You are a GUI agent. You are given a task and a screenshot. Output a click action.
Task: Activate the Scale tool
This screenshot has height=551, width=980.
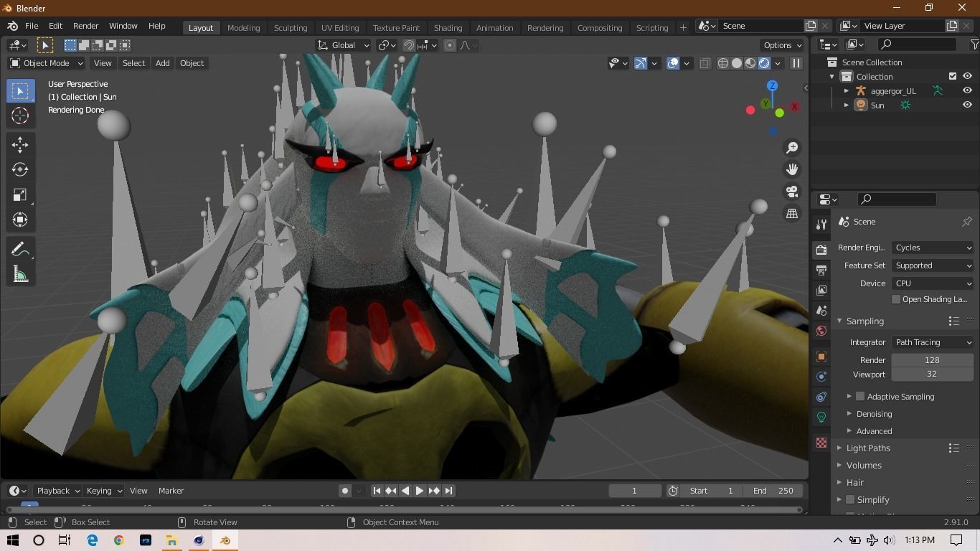(x=20, y=194)
